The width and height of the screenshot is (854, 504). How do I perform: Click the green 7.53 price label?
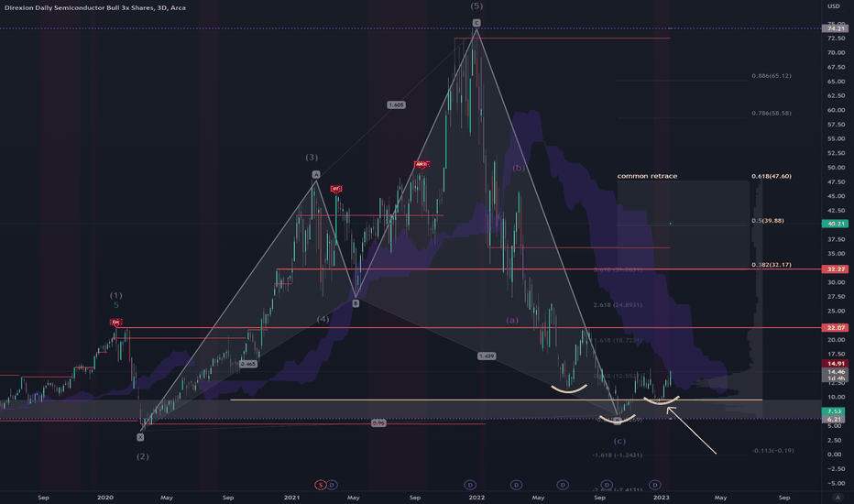834,411
